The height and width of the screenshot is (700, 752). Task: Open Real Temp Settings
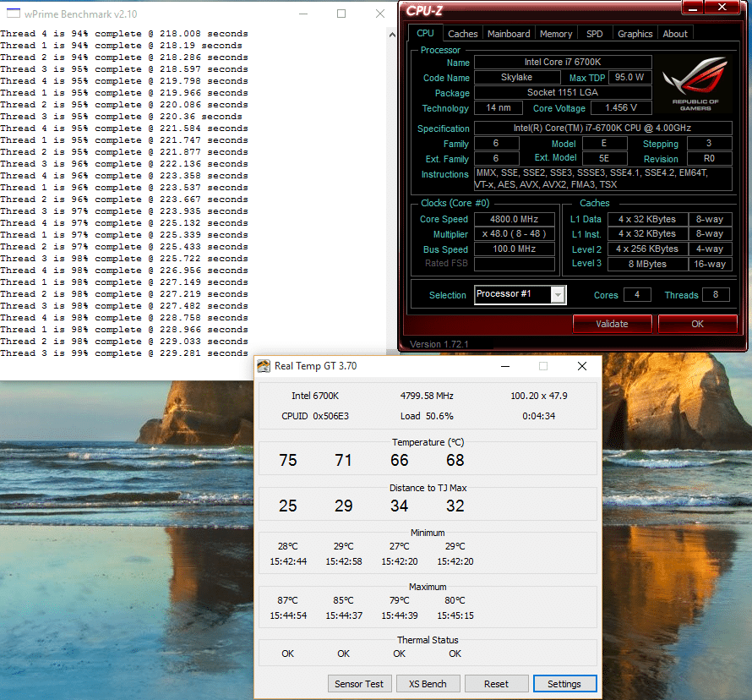point(564,684)
